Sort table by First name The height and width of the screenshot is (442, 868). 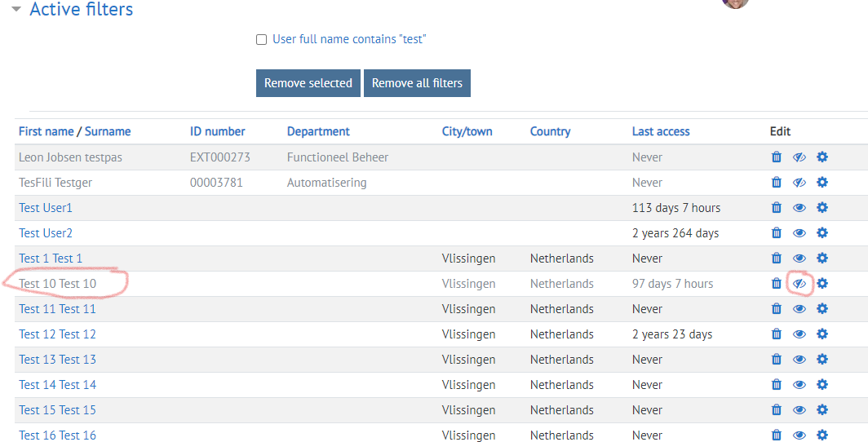point(46,131)
